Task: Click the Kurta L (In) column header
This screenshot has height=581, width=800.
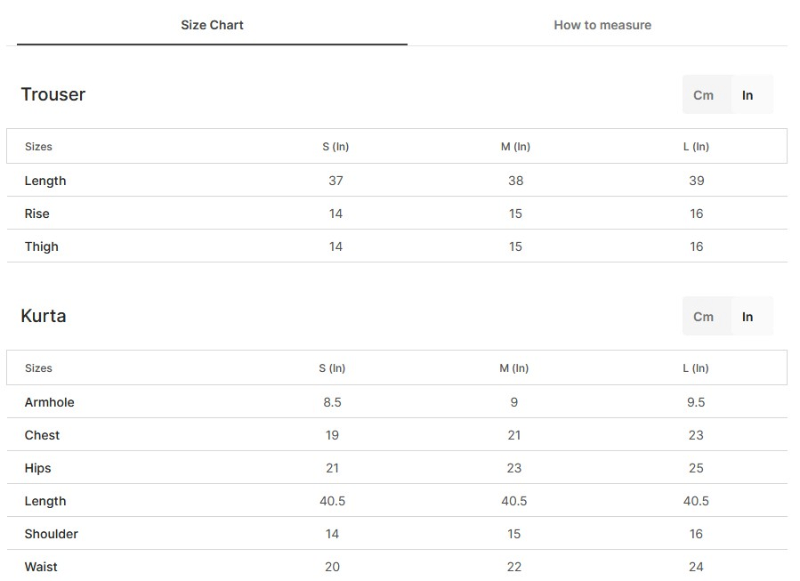Action: 696,369
